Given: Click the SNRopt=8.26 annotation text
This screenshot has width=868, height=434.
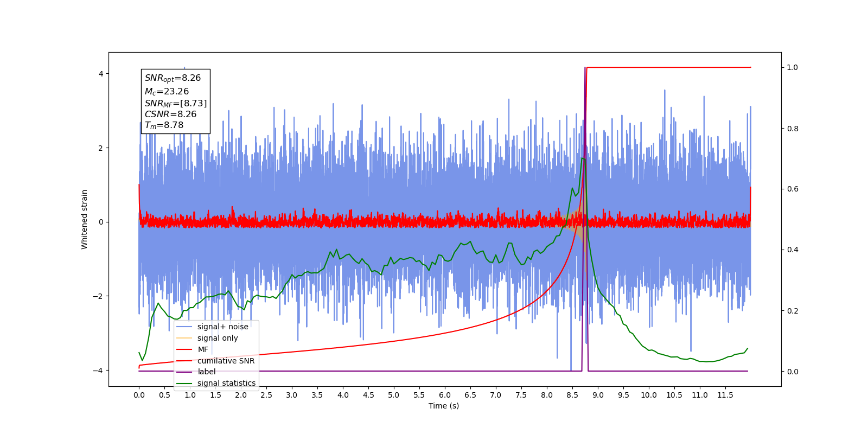Looking at the screenshot, I should click(x=173, y=78).
